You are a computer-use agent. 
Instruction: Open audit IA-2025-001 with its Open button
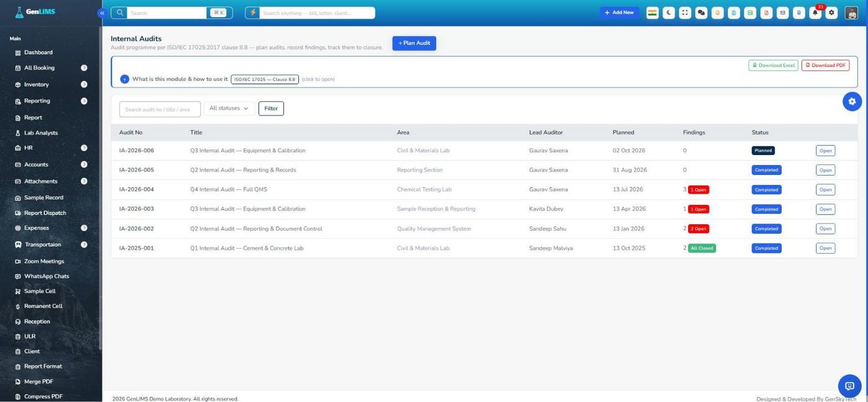pyautogui.click(x=825, y=248)
